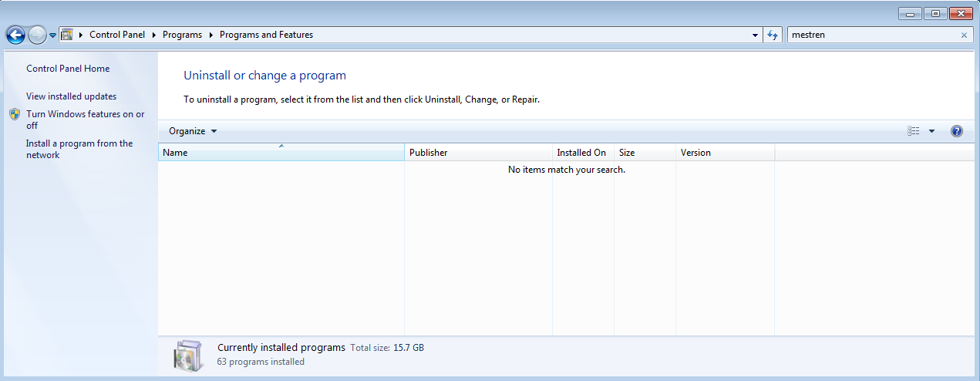
Task: Click the '63 programs installed' text
Action: (x=261, y=362)
